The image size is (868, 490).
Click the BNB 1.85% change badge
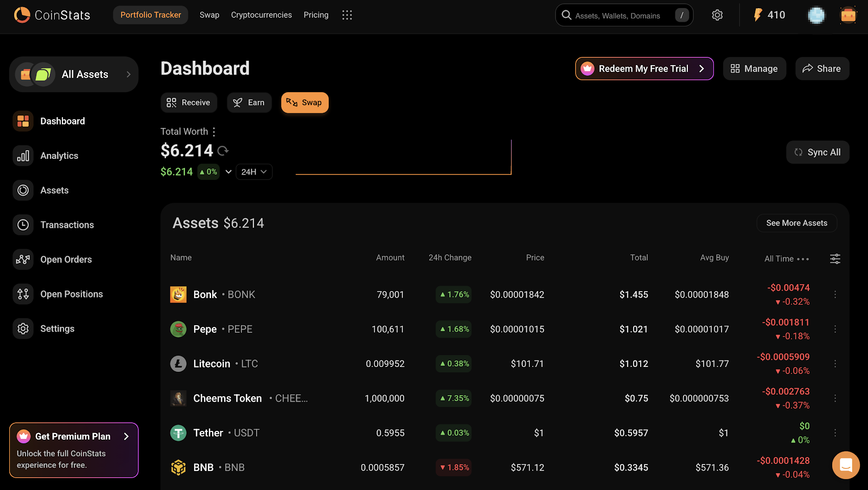click(454, 467)
